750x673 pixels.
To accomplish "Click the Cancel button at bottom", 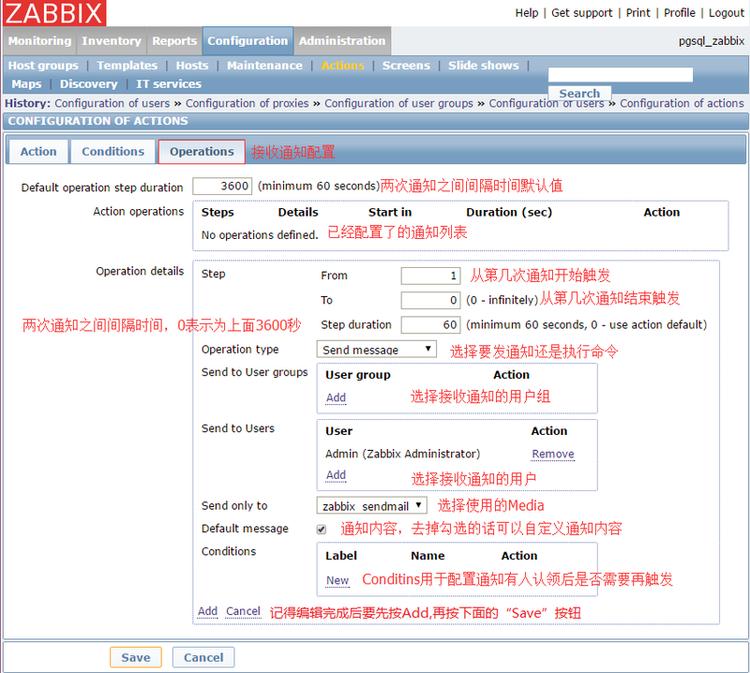I will click(203, 657).
